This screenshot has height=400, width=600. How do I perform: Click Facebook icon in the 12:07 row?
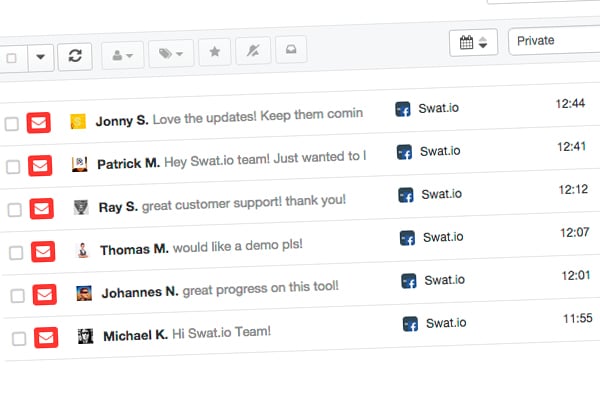407,238
